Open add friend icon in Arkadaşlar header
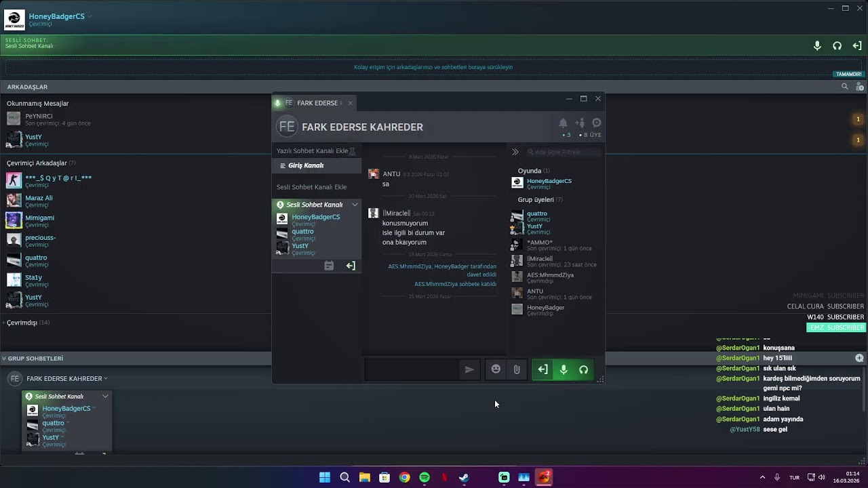The height and width of the screenshot is (488, 868). [x=860, y=87]
